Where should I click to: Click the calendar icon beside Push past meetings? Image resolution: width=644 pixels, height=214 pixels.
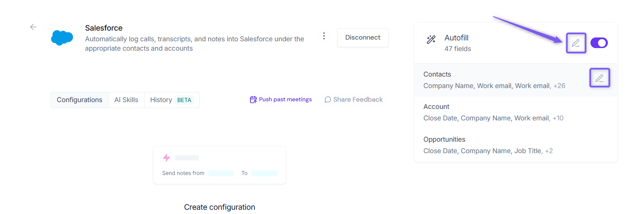(253, 100)
